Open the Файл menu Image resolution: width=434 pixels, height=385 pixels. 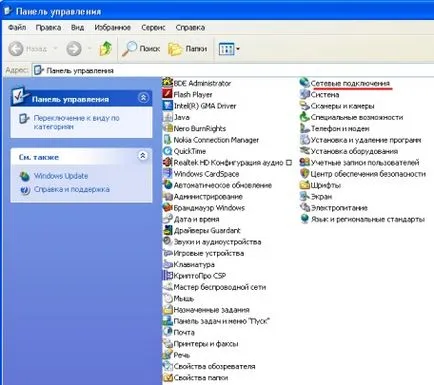[x=17, y=27]
